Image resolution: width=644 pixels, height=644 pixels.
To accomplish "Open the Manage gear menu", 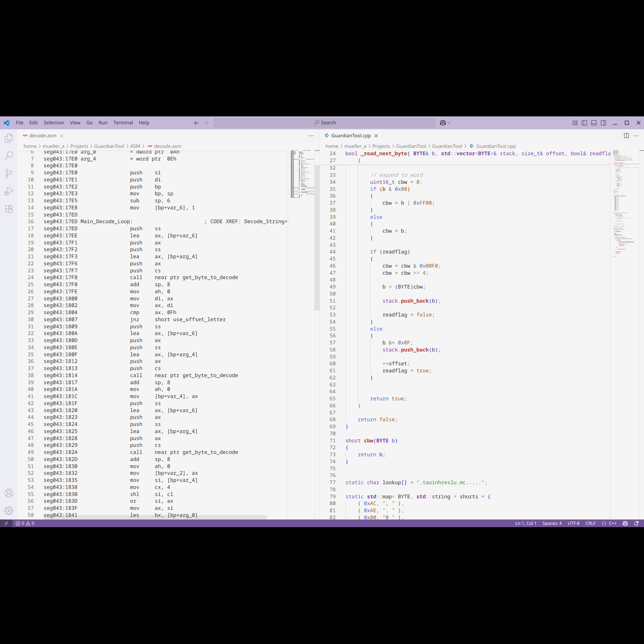I will tap(9, 511).
